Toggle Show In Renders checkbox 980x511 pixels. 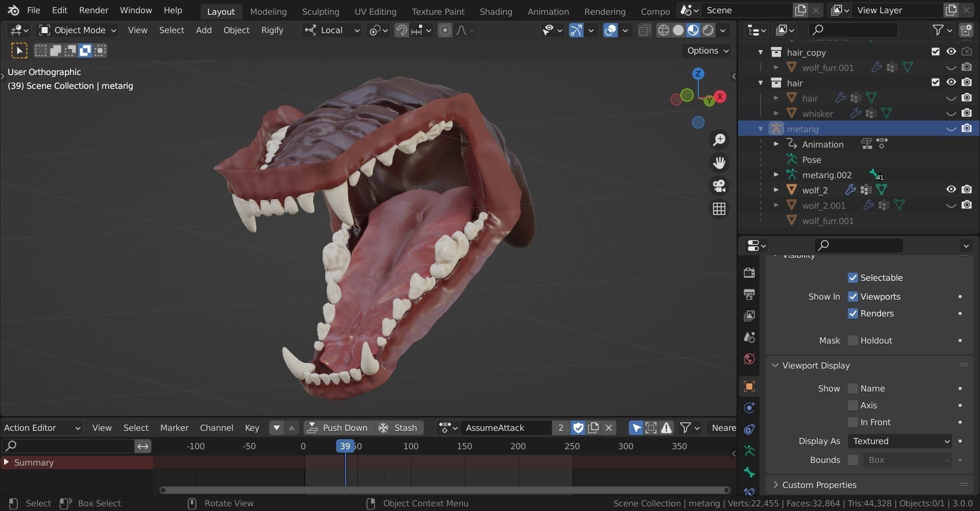(852, 313)
